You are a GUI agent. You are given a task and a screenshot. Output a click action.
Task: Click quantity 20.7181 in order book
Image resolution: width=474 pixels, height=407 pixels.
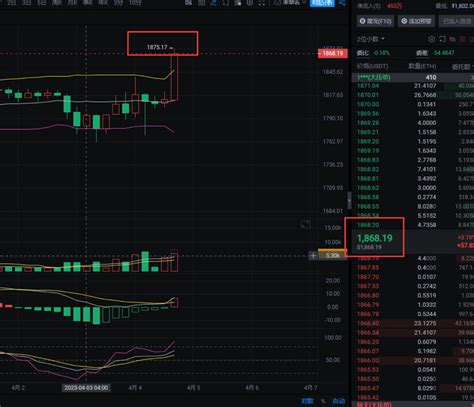pyautogui.click(x=425, y=360)
